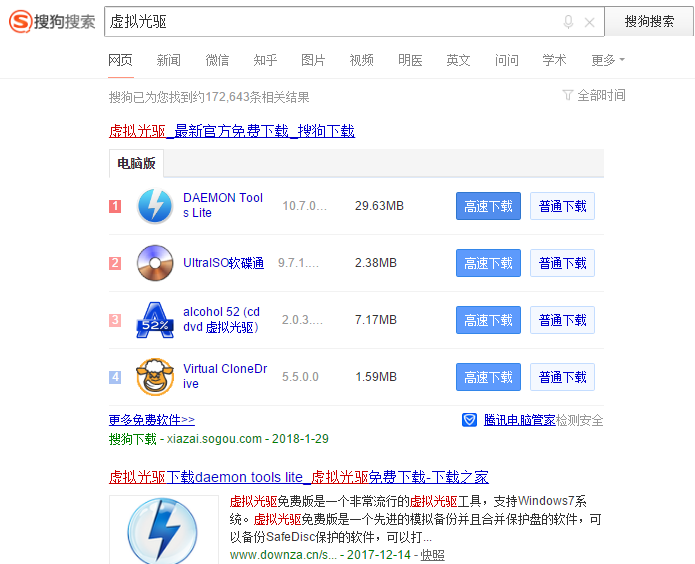695x564 pixels.
Task: Select the 电脑版 tab
Action: pos(136,164)
